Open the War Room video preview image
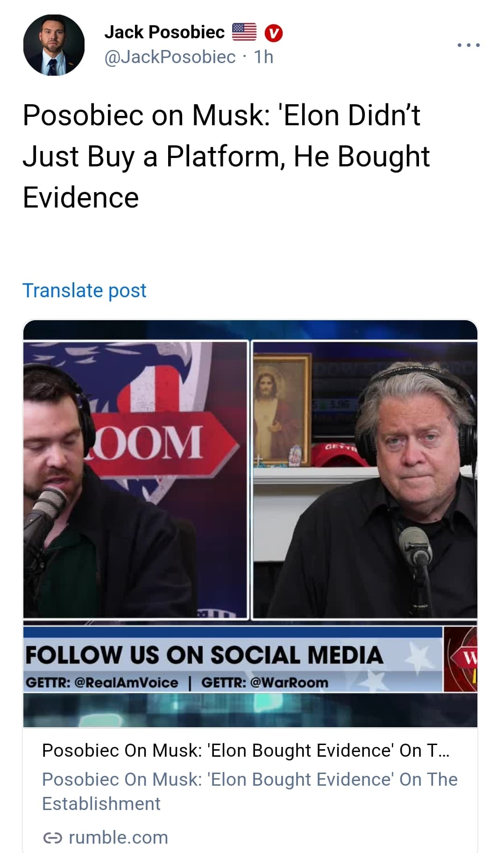Viewport: 504px width, 853px height. [x=250, y=523]
